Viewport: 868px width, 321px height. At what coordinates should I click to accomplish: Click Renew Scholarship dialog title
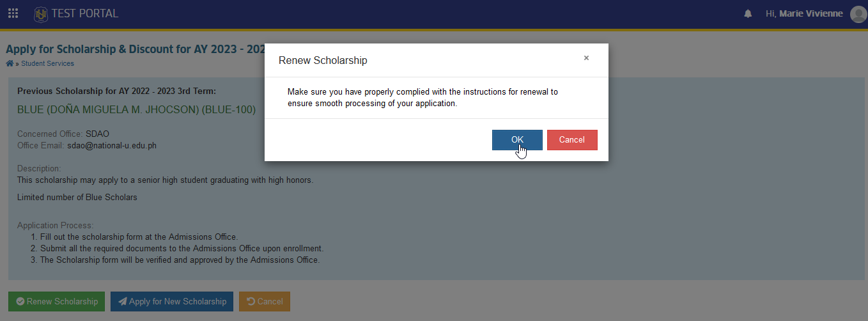[x=323, y=61]
